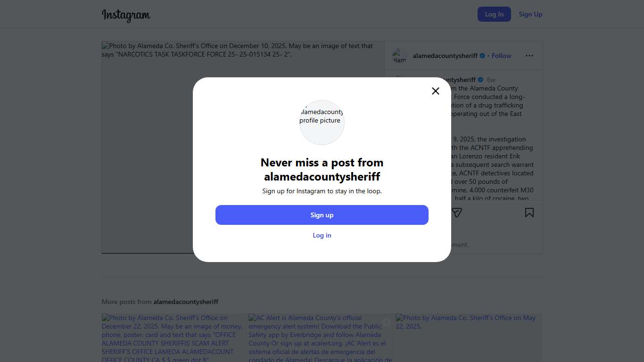
Task: Open the AC Alert emergency system post
Action: pyautogui.click(x=321, y=337)
